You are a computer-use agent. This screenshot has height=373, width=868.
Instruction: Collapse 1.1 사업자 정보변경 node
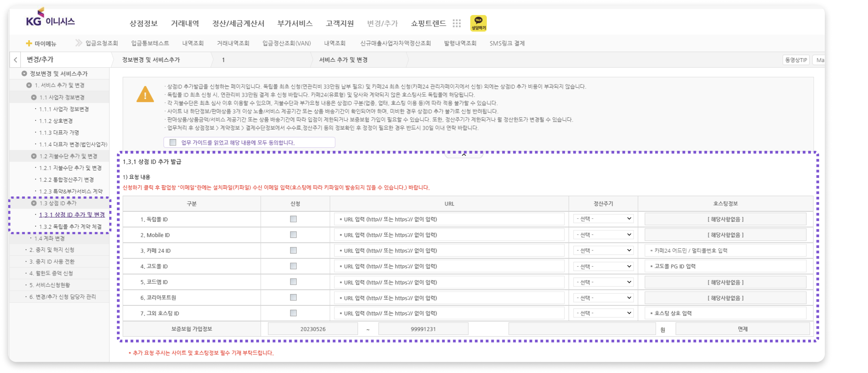coord(34,98)
